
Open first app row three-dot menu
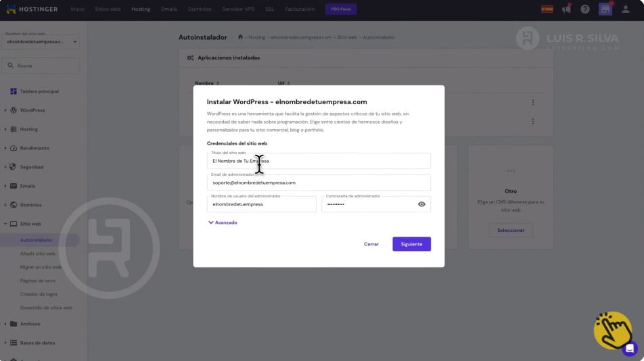coord(532,102)
